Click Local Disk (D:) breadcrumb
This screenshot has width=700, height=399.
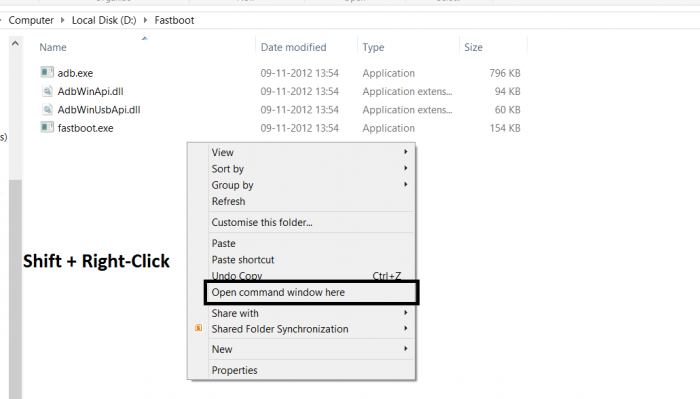tap(104, 20)
